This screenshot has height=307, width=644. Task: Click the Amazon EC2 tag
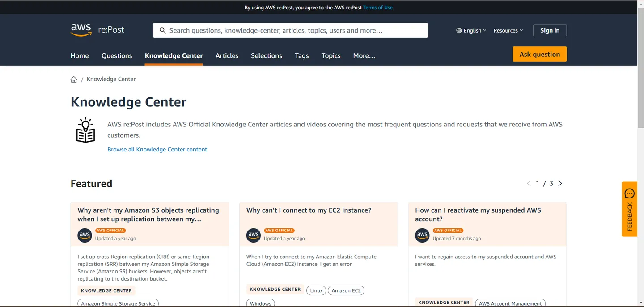[x=346, y=290]
